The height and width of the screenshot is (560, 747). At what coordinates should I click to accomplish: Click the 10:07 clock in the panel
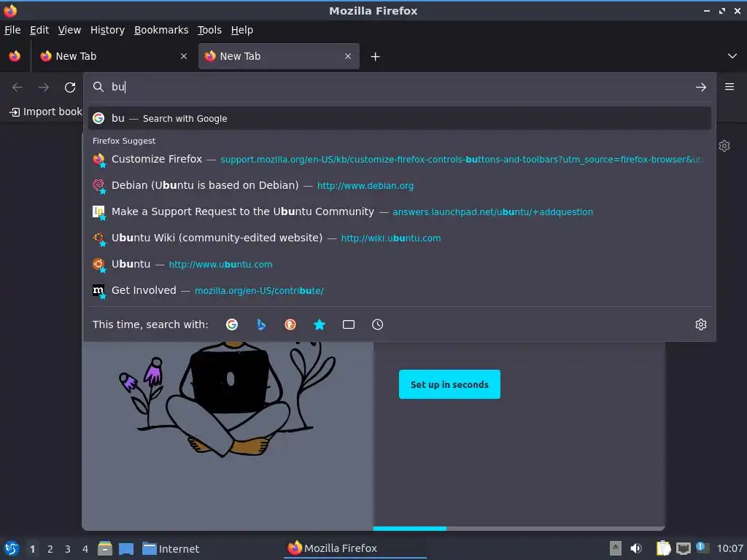pos(729,549)
